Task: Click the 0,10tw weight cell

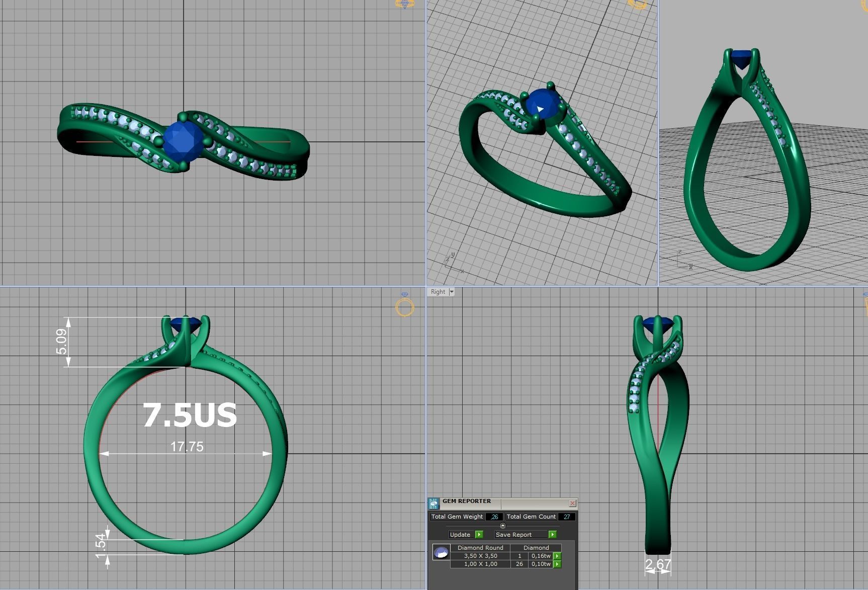Action: (x=541, y=564)
